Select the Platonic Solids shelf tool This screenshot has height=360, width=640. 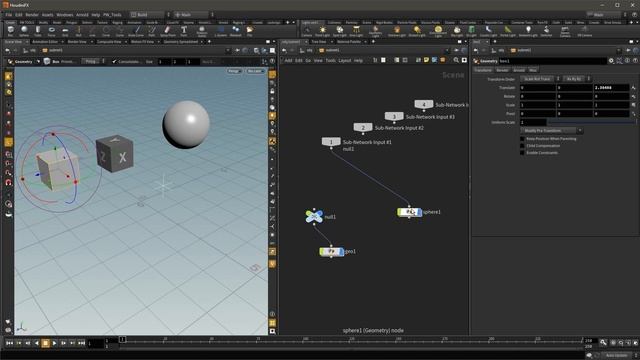coord(202,31)
